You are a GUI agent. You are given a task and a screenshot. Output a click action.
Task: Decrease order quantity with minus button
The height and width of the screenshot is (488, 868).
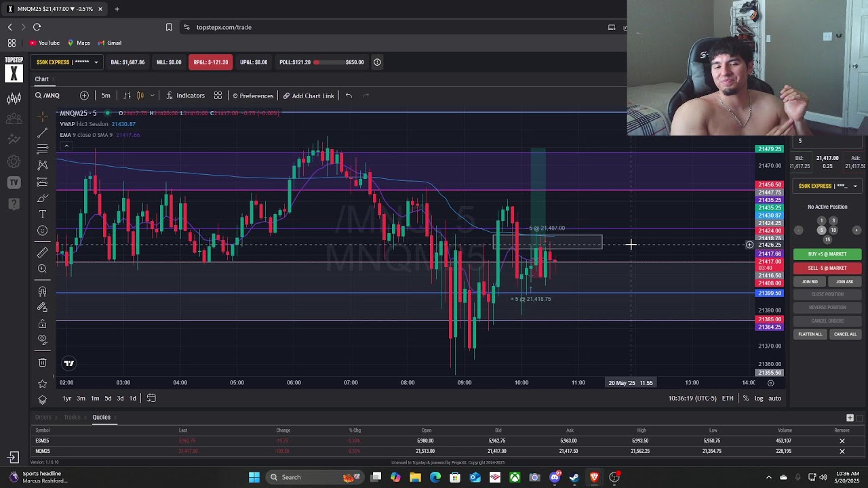(799, 230)
